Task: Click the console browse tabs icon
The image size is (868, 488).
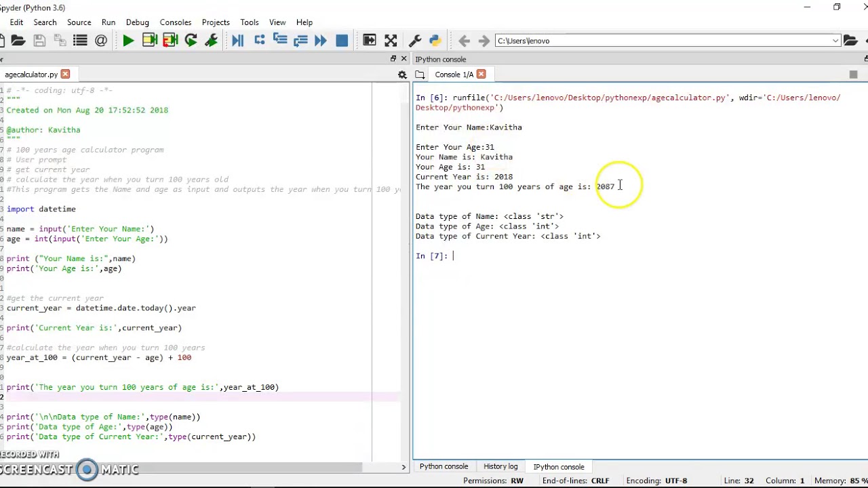Action: point(420,75)
